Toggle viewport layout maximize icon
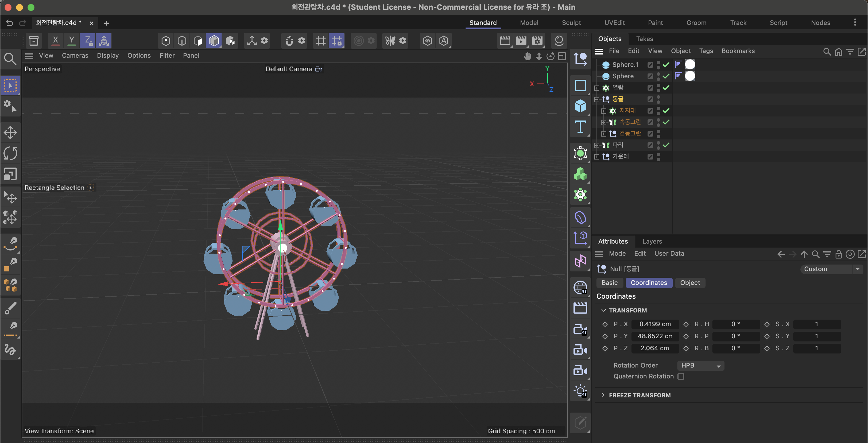The height and width of the screenshot is (443, 868). [562, 56]
